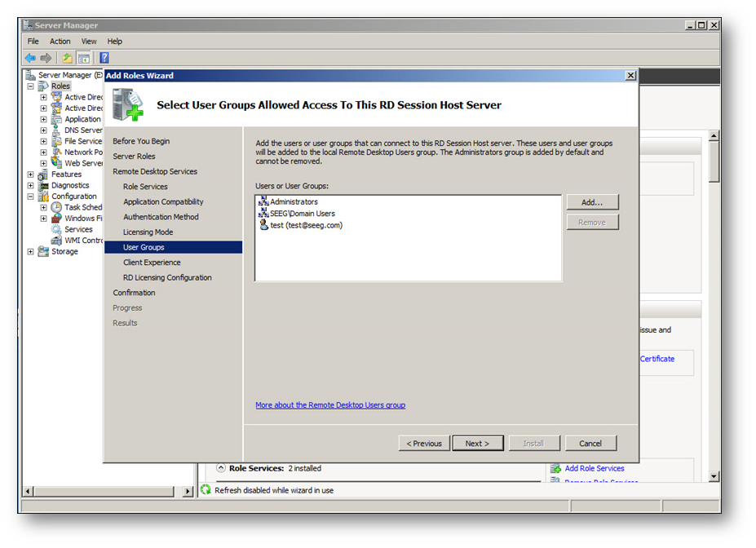Toggle the Show/Hide Console Tree icon

coord(83,58)
